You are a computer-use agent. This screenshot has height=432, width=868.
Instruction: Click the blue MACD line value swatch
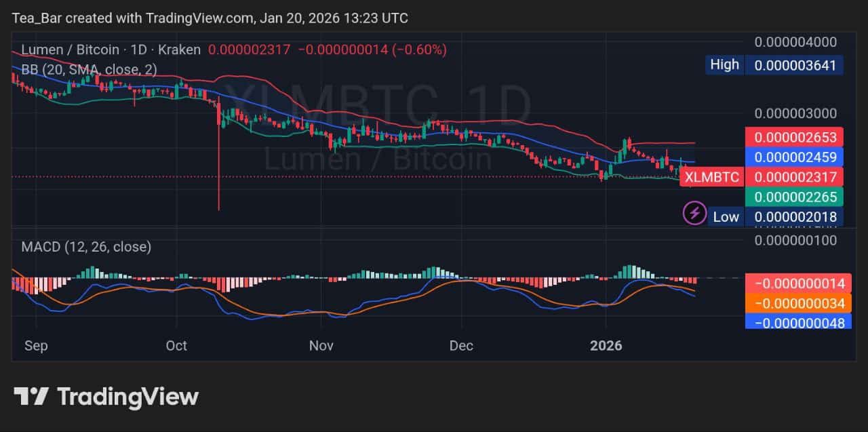(798, 323)
